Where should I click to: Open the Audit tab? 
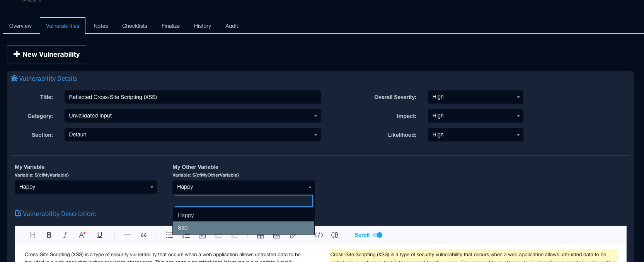tap(232, 26)
